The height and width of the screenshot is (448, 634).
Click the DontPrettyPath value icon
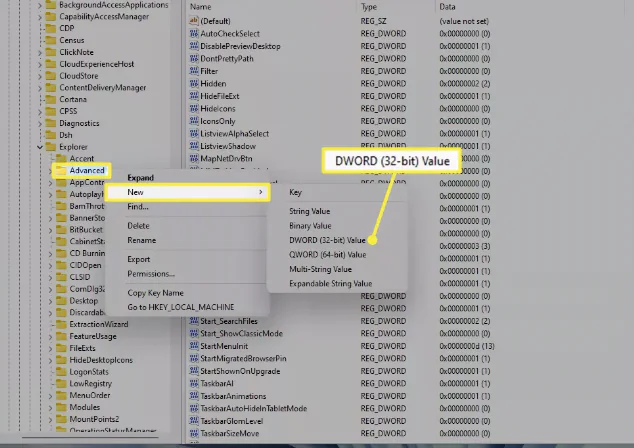(x=194, y=59)
